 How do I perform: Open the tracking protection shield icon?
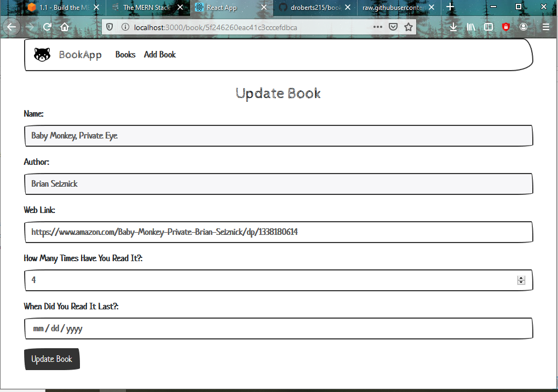pyautogui.click(x=110, y=27)
